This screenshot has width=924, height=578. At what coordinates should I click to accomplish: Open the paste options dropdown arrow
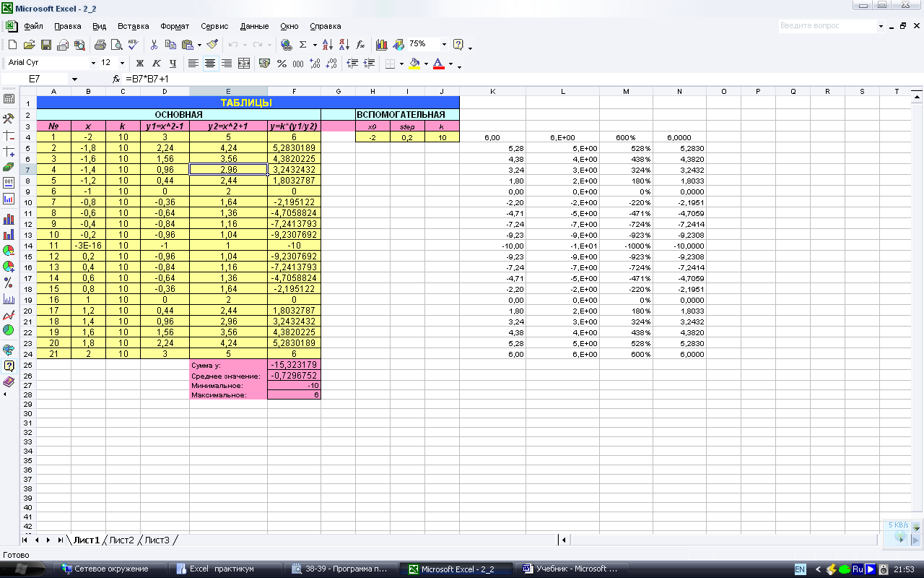pyautogui.click(x=199, y=45)
